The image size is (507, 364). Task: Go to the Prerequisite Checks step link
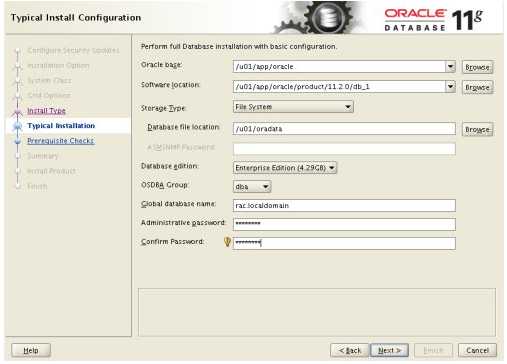coord(61,141)
